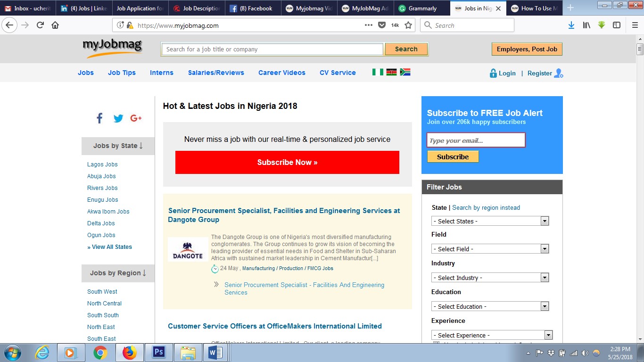Reload the current page
Screen dimensions: 644x362
pyautogui.click(x=40, y=25)
